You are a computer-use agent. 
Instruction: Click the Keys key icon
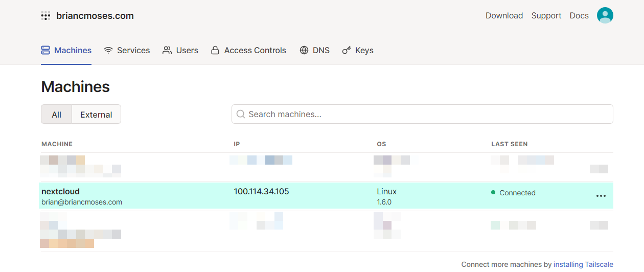(x=347, y=50)
